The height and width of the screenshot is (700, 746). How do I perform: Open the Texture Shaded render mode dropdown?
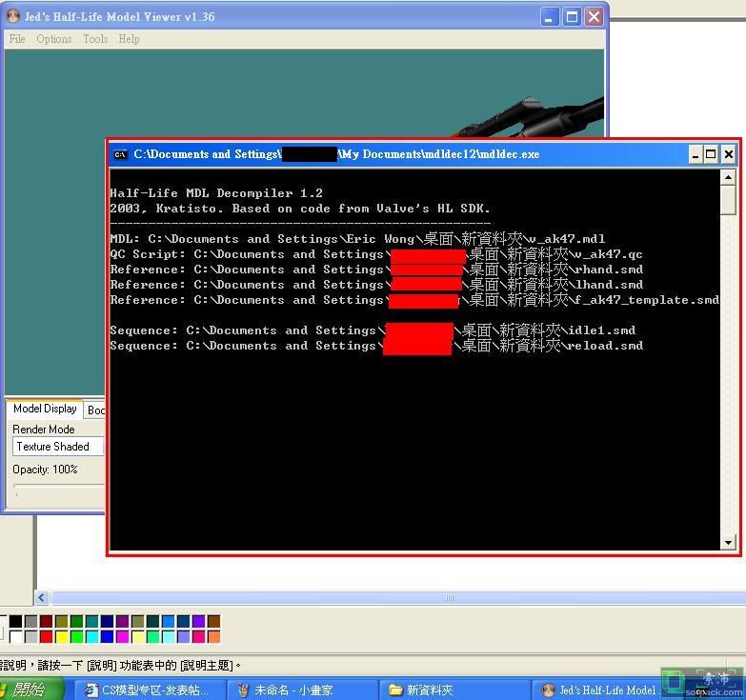tap(58, 447)
